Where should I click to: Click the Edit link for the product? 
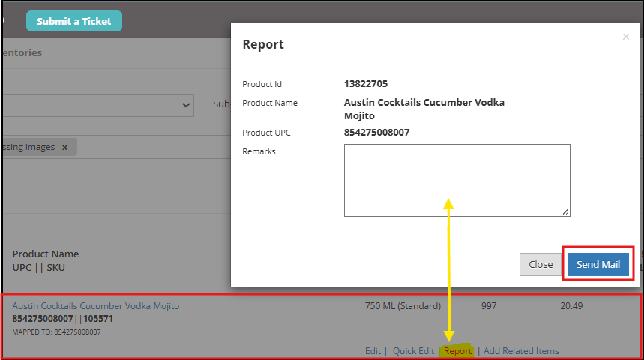[373, 350]
